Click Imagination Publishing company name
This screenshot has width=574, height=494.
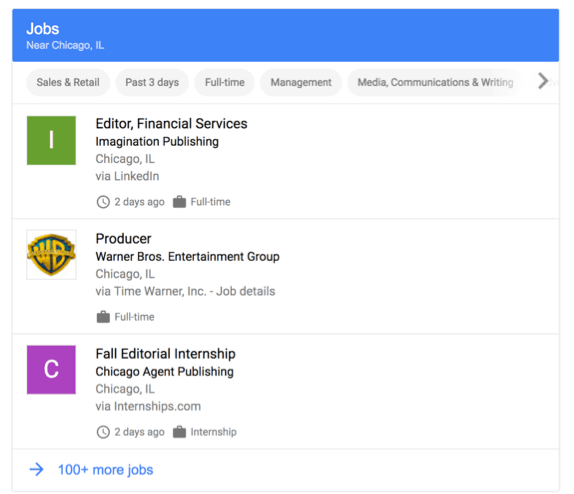click(157, 142)
